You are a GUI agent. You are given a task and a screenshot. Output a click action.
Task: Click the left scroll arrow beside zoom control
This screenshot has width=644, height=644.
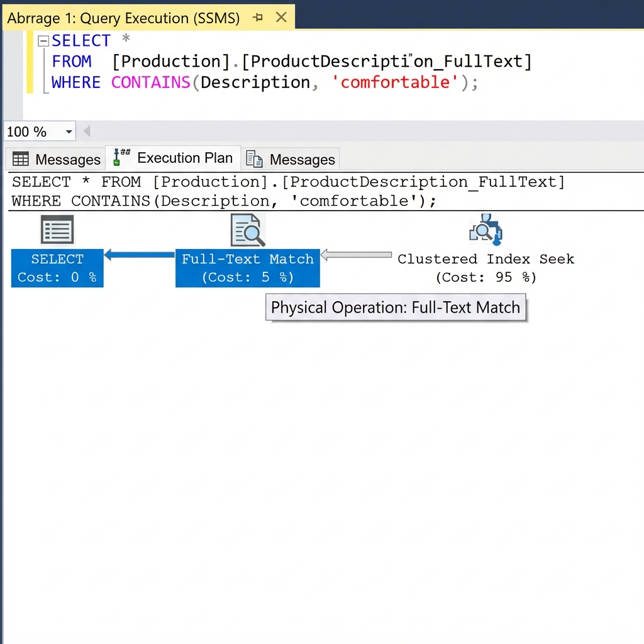(86, 131)
